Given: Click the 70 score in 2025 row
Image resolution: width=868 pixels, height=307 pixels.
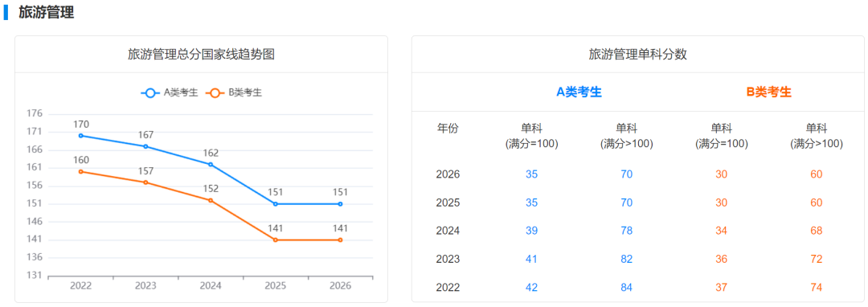Looking at the screenshot, I should tap(627, 203).
